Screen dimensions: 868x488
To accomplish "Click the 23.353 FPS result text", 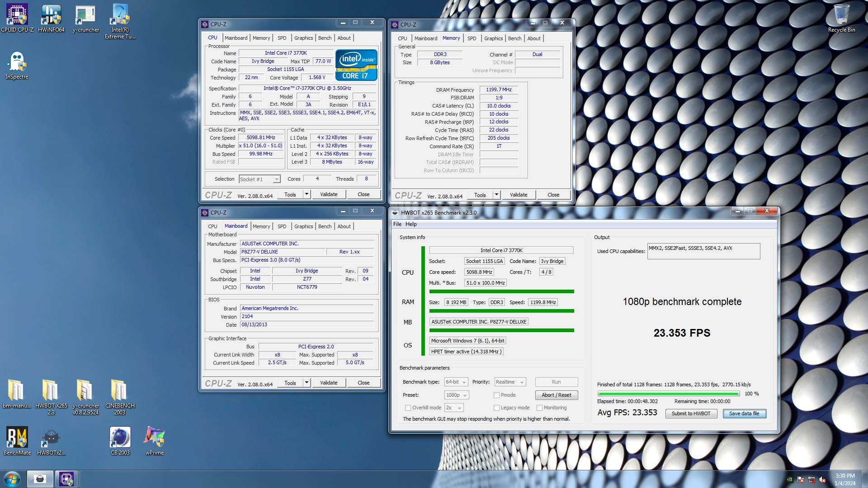I will click(682, 333).
